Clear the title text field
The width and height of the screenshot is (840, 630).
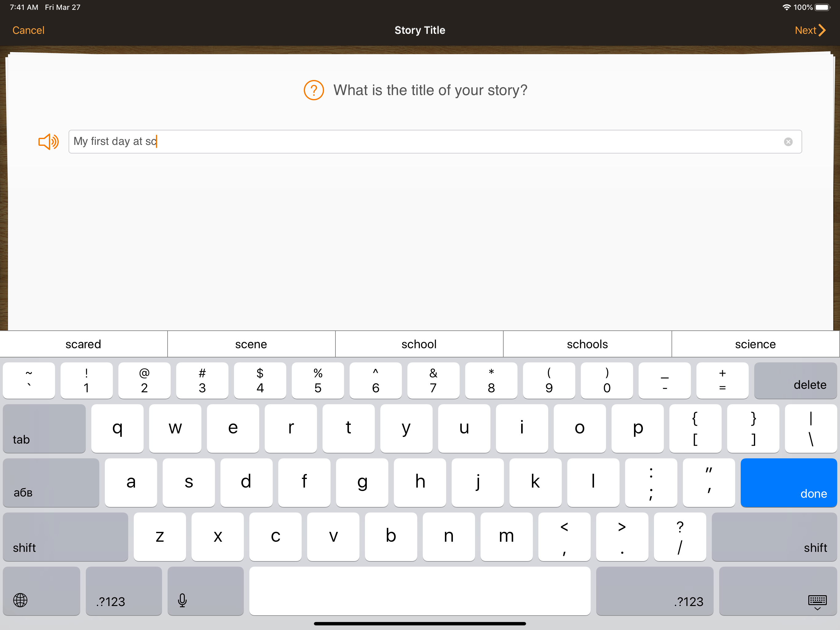(x=788, y=142)
